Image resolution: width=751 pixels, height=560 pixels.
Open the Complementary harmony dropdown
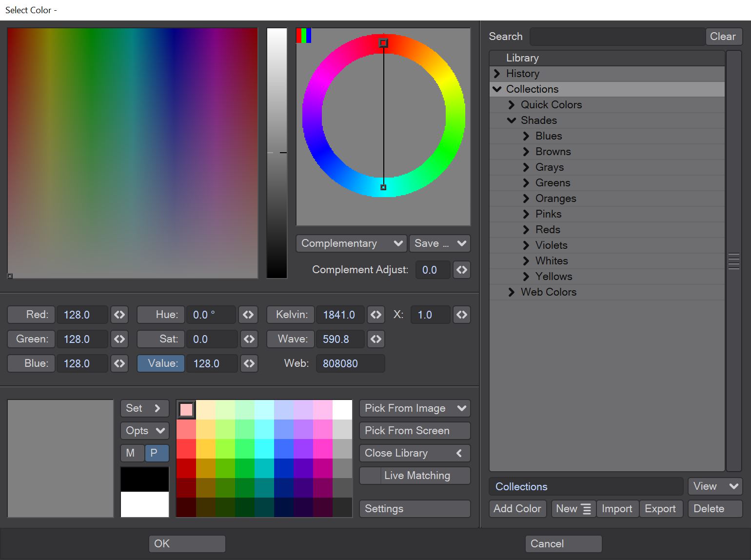coord(351,243)
